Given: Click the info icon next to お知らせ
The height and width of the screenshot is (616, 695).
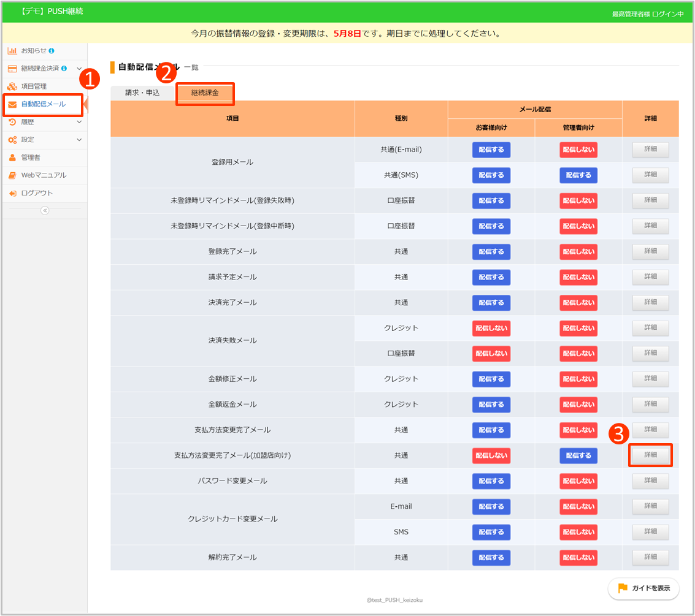Looking at the screenshot, I should tap(52, 50).
